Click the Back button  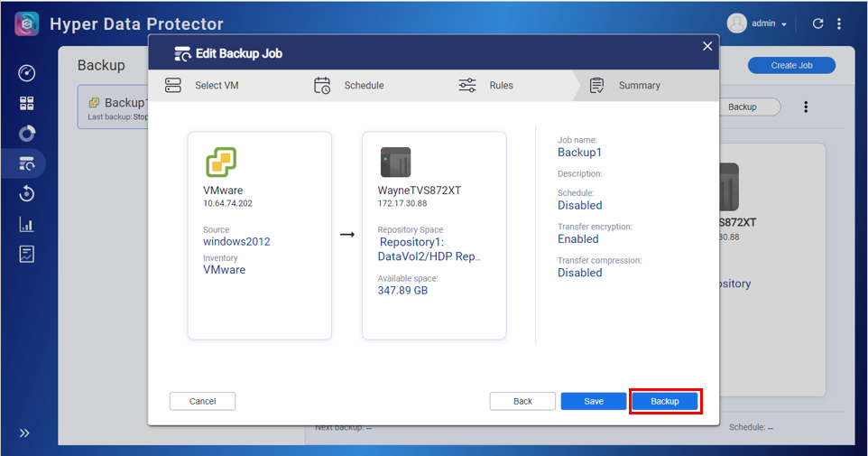522,401
